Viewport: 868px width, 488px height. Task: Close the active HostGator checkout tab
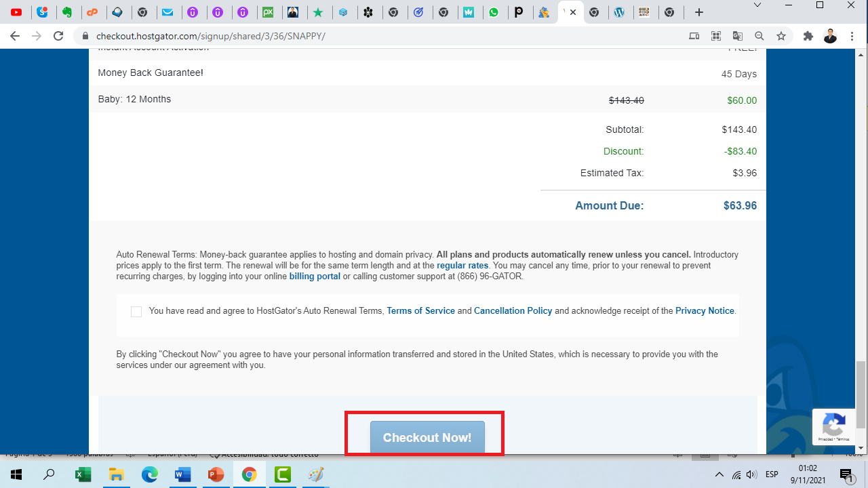point(574,12)
